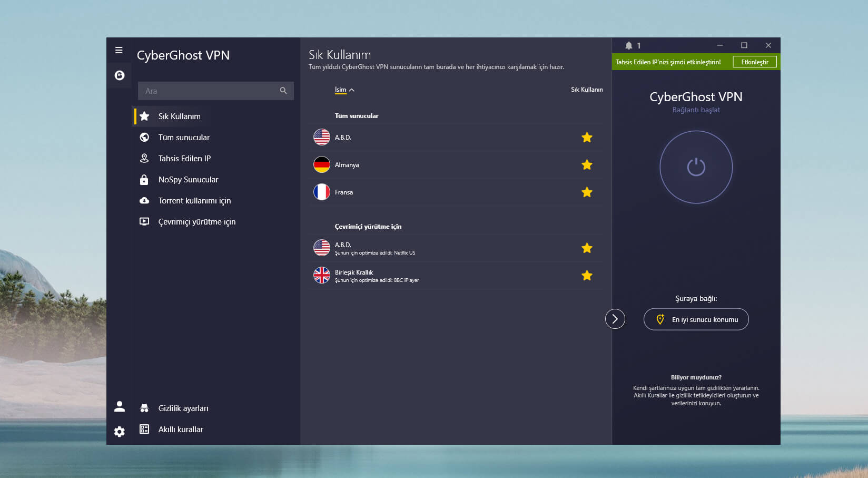Click the location pin icon in server selector

(660, 319)
